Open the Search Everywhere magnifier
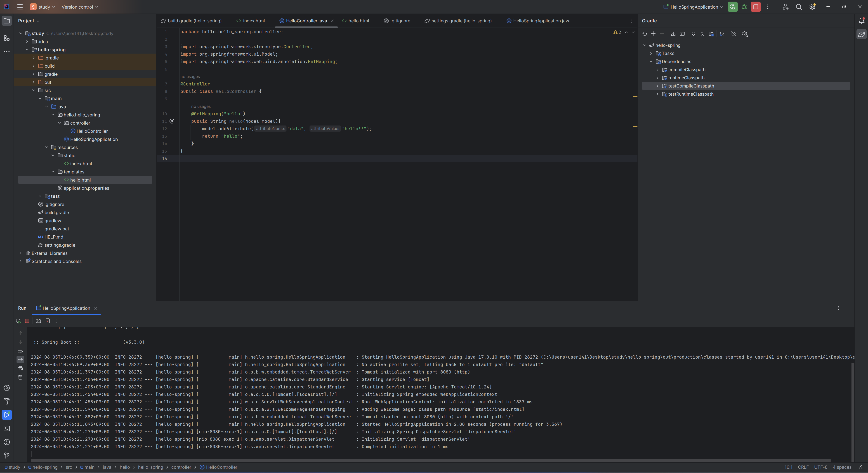 tap(799, 7)
